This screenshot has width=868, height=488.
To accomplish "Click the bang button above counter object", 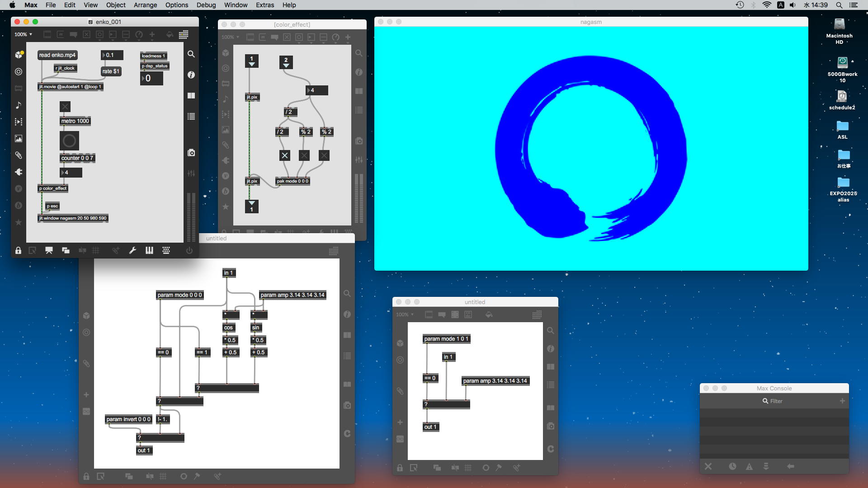I will (x=69, y=141).
